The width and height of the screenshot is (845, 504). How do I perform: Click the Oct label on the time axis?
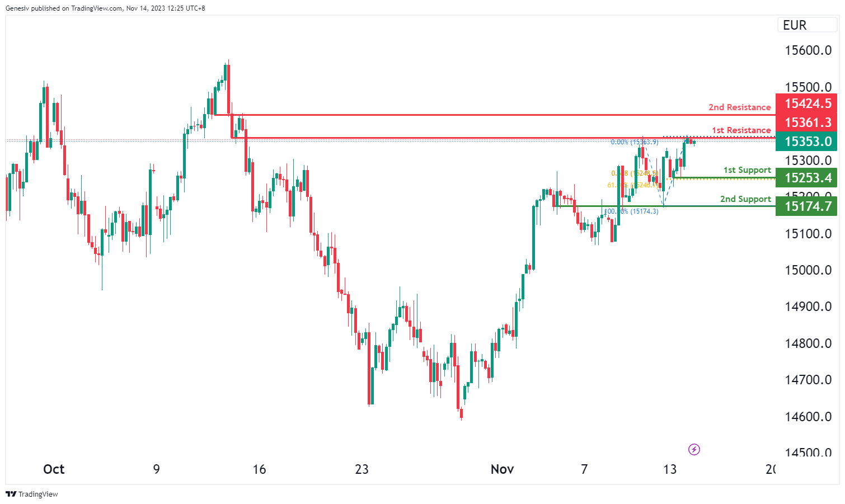point(54,469)
